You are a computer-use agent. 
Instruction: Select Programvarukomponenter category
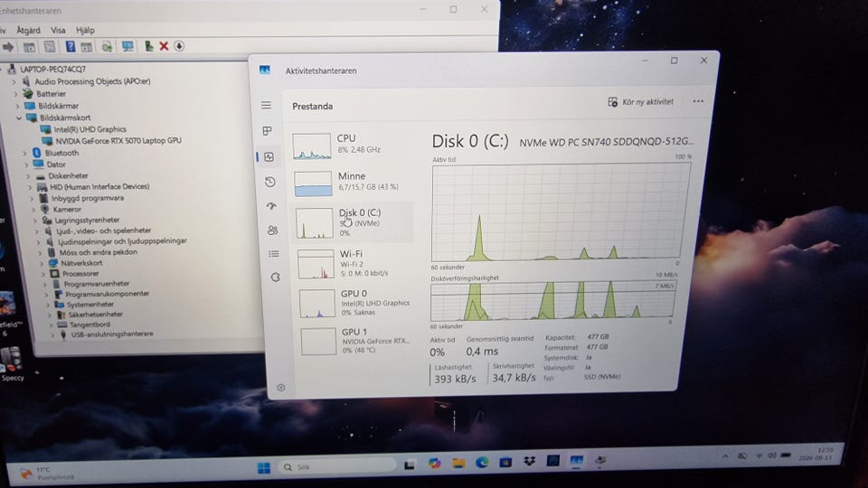pyautogui.click(x=108, y=294)
